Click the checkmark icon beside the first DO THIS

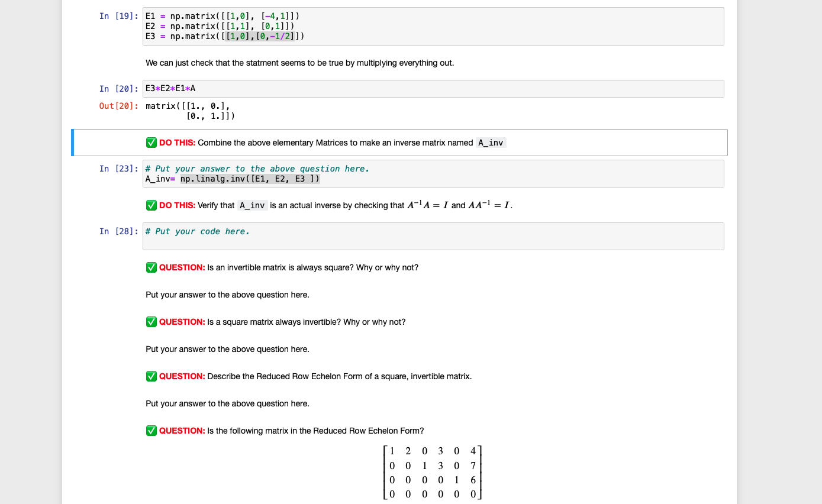tap(151, 142)
